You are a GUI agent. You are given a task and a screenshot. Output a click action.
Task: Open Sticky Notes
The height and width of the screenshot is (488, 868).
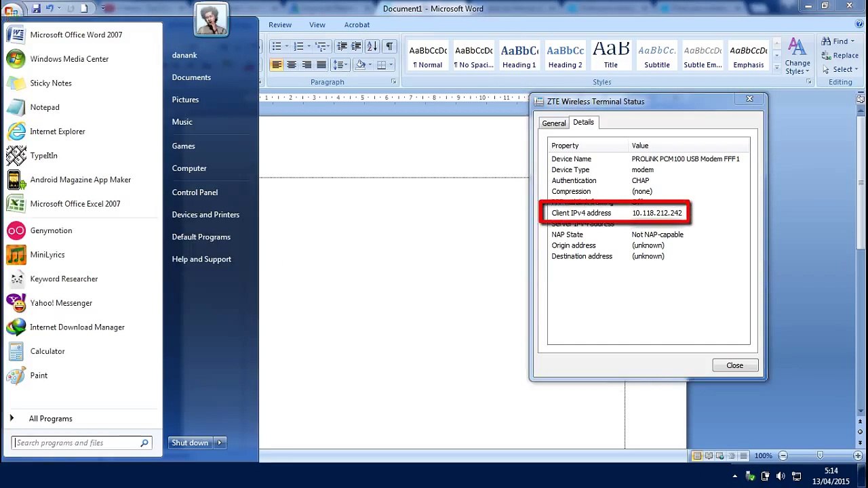(81, 83)
